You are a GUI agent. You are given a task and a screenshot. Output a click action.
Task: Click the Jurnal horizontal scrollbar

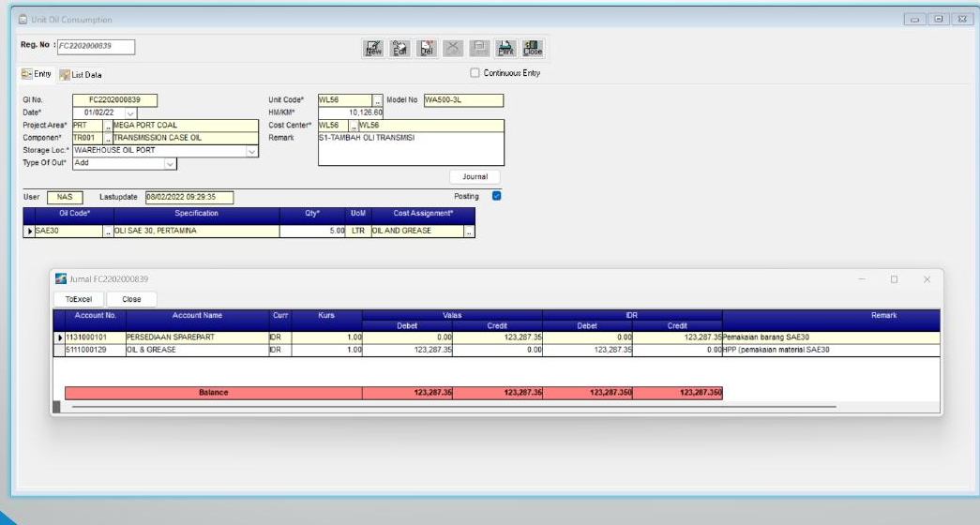(454, 407)
